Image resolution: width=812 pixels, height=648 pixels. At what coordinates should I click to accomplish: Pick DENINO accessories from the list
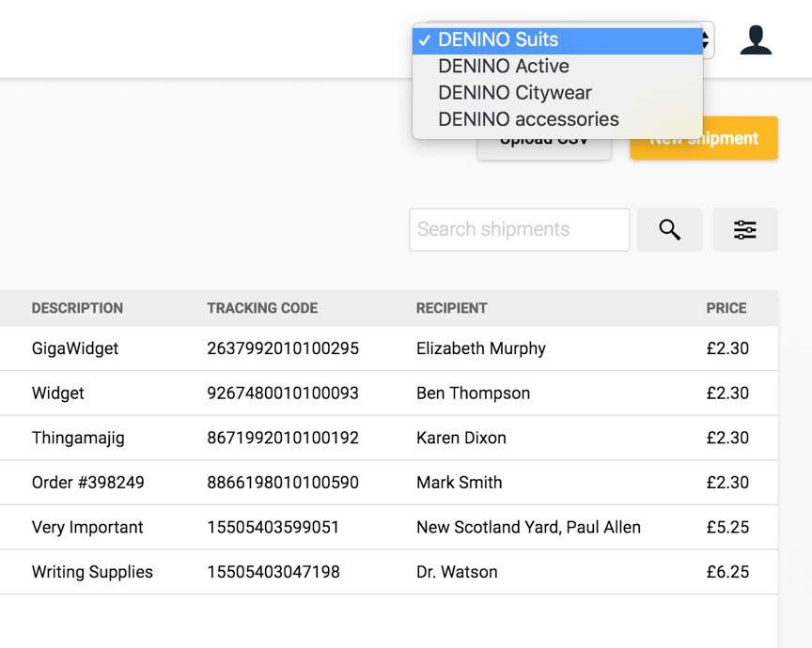[528, 119]
